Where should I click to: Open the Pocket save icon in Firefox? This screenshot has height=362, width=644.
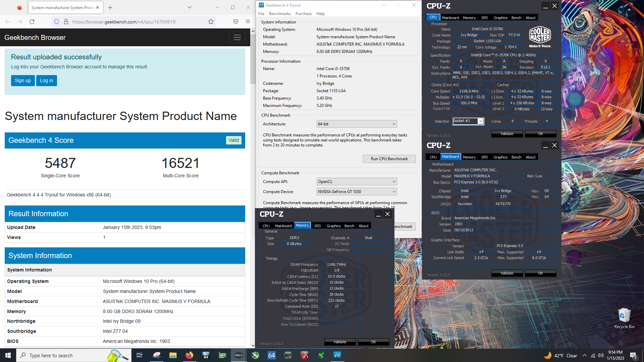pos(236,22)
